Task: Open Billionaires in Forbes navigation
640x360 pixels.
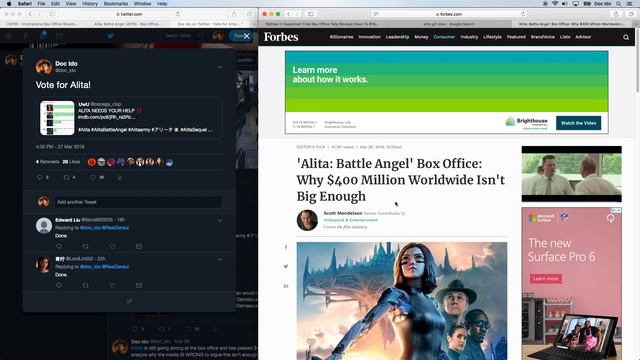Action: click(341, 37)
